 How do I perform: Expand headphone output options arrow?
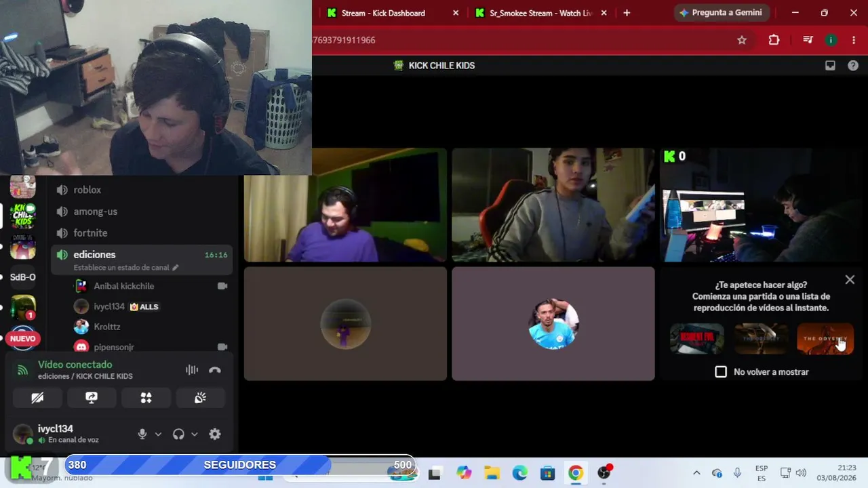tap(194, 434)
